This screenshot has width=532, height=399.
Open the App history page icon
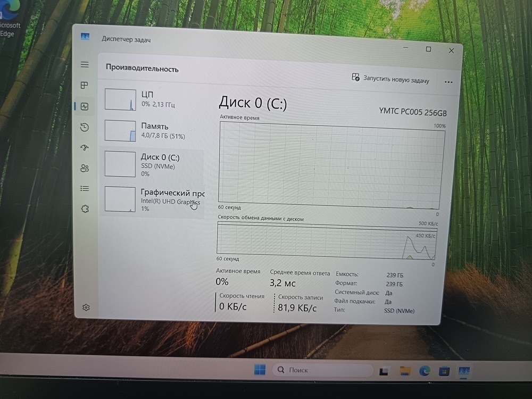[85, 127]
